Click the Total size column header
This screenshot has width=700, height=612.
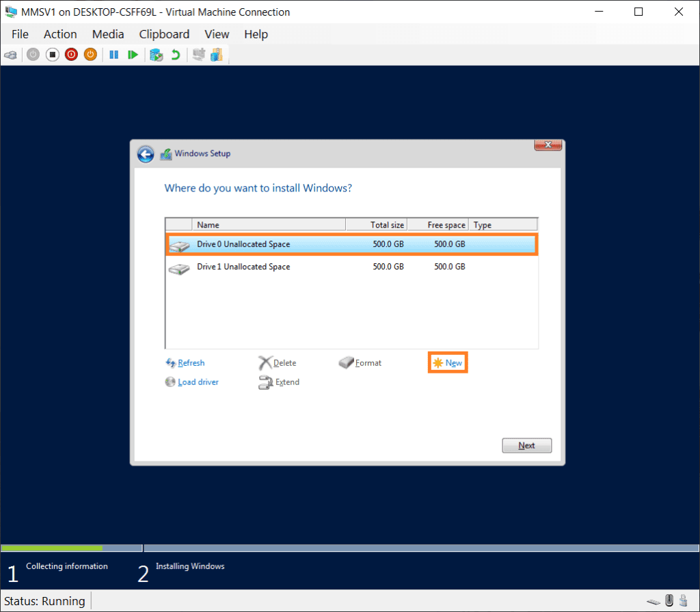point(377,225)
